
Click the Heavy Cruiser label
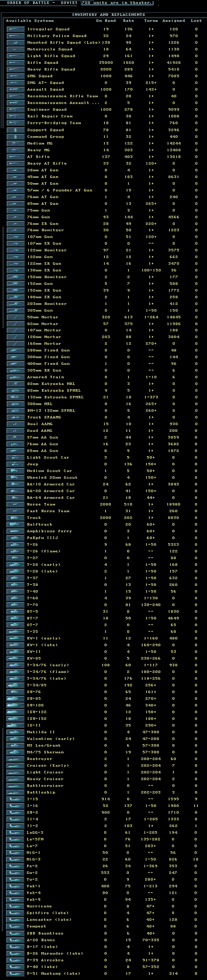(45, 779)
